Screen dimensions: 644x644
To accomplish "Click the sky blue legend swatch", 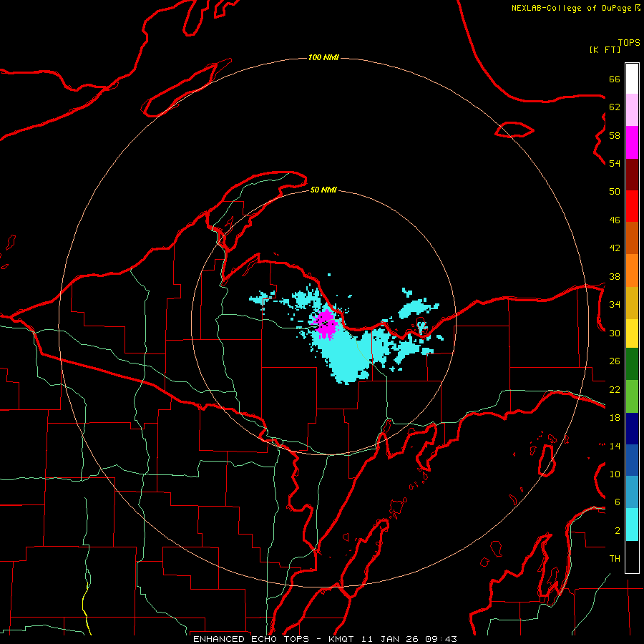I will (x=632, y=492).
